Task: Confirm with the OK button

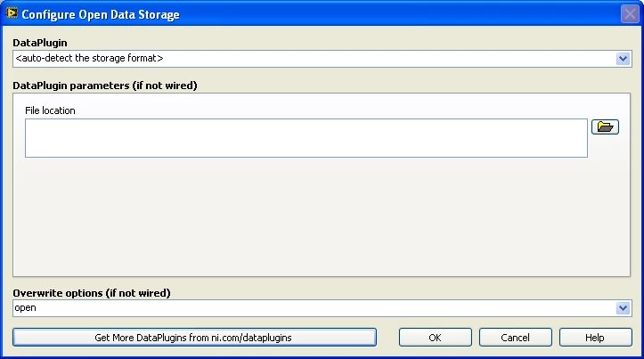Action: pyautogui.click(x=435, y=338)
